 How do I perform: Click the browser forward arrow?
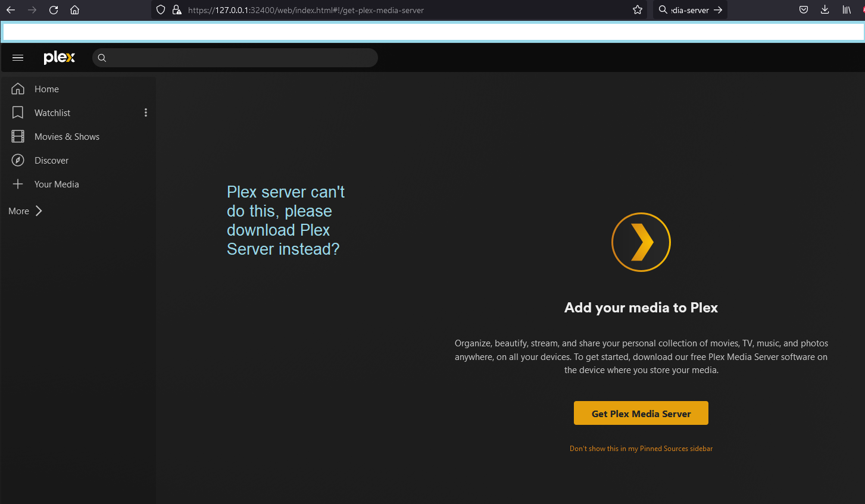click(32, 10)
